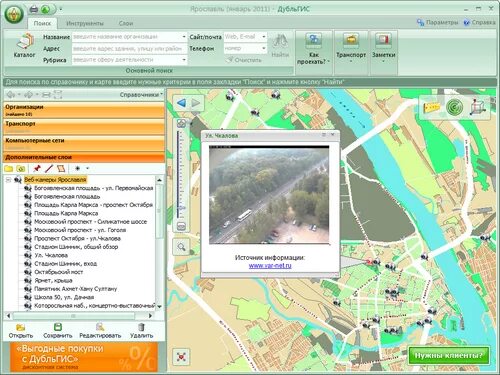Click the Адрес address input field
Image resolution: width=500 pixels, height=375 pixels.
(x=130, y=48)
